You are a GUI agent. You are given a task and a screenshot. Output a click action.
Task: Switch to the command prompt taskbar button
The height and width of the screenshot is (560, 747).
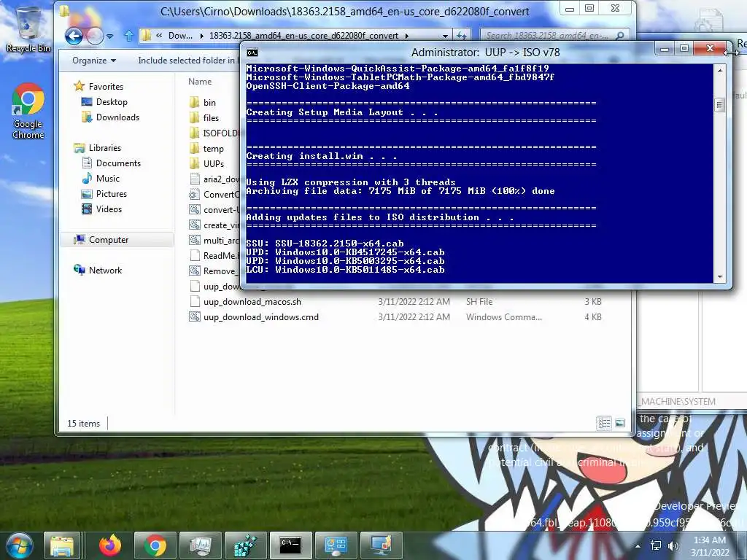point(290,545)
